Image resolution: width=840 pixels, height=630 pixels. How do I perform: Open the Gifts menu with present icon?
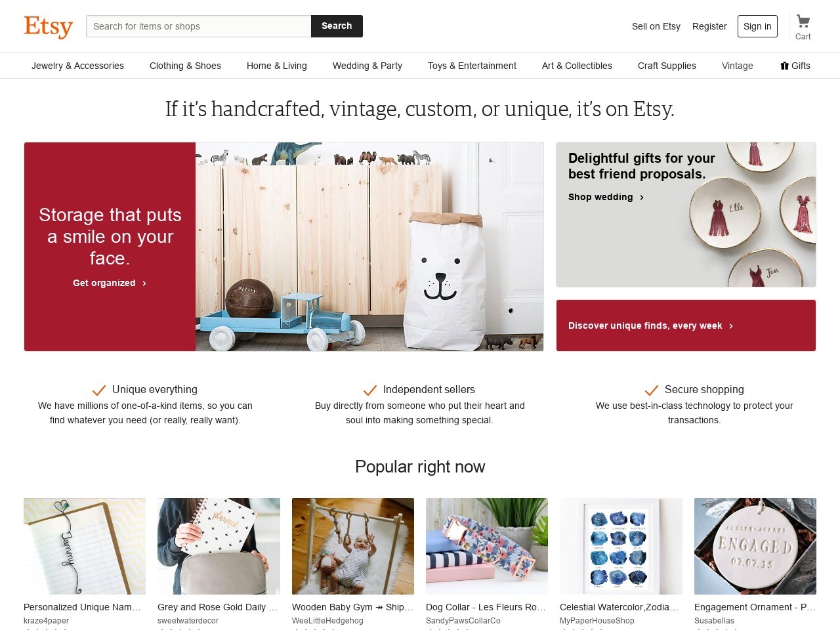pyautogui.click(x=795, y=66)
